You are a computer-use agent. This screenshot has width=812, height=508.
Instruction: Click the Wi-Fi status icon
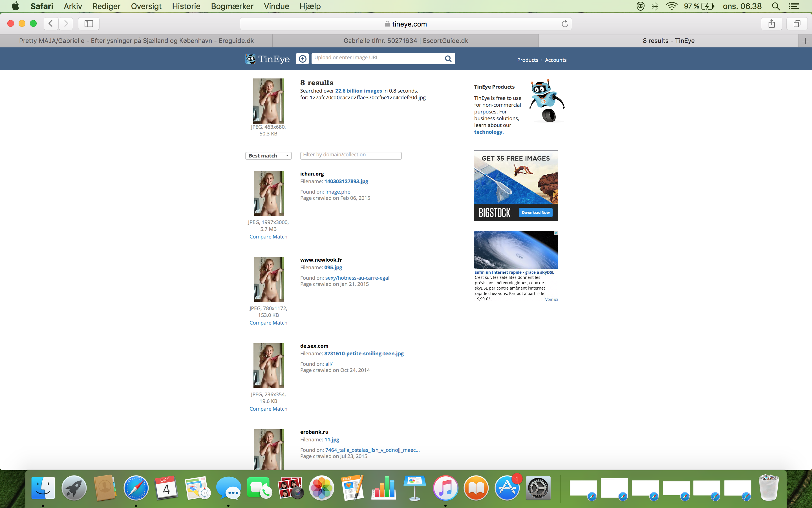(x=671, y=6)
